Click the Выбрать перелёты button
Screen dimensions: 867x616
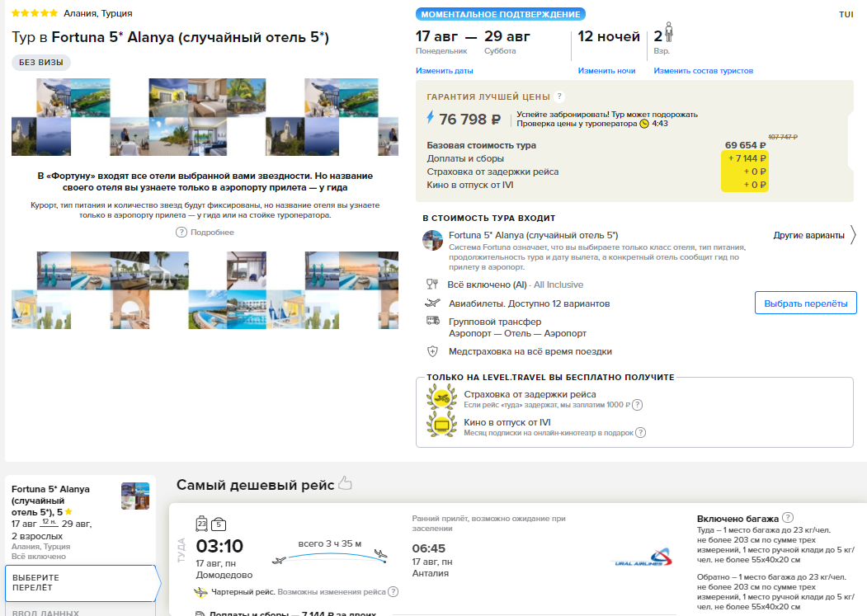click(806, 303)
